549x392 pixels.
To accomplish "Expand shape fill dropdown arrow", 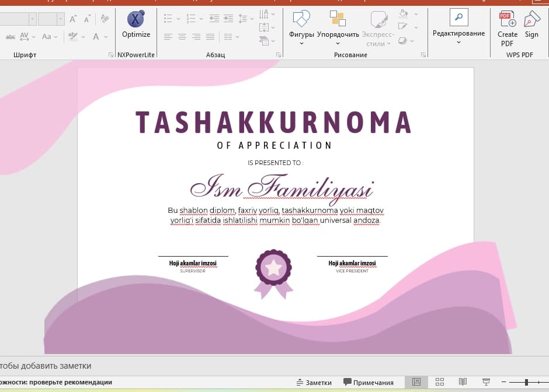I will click(416, 15).
